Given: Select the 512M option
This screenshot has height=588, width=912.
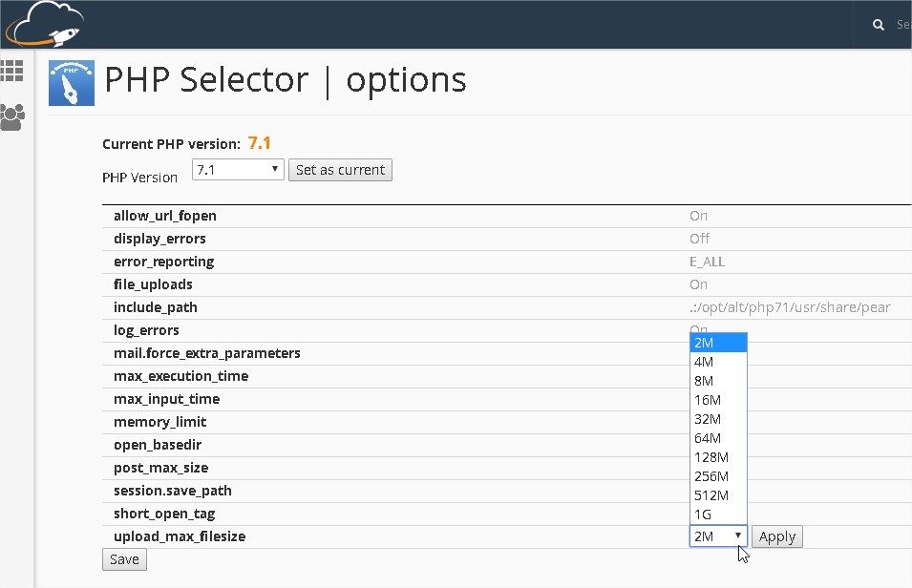Looking at the screenshot, I should click(711, 495).
